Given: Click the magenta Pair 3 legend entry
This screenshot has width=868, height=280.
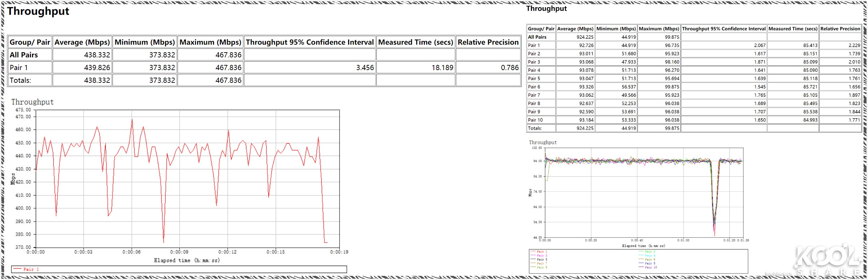Looking at the screenshot, I should tap(542, 256).
